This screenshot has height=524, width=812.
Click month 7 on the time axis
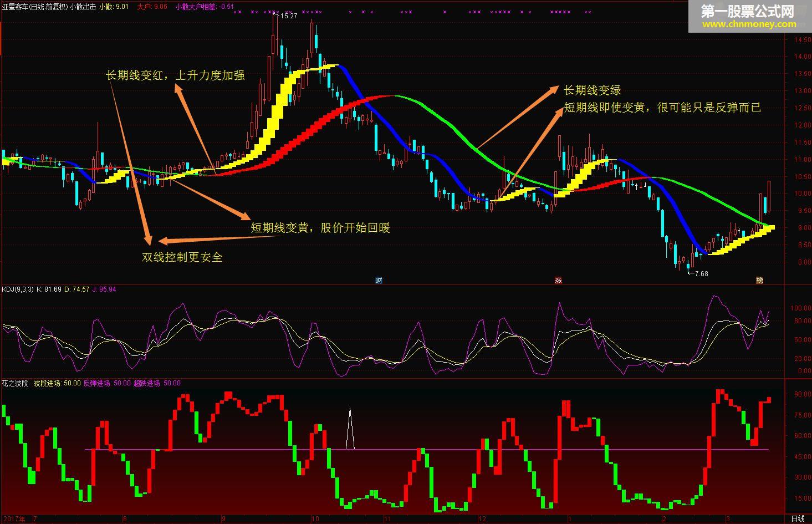(x=35, y=519)
